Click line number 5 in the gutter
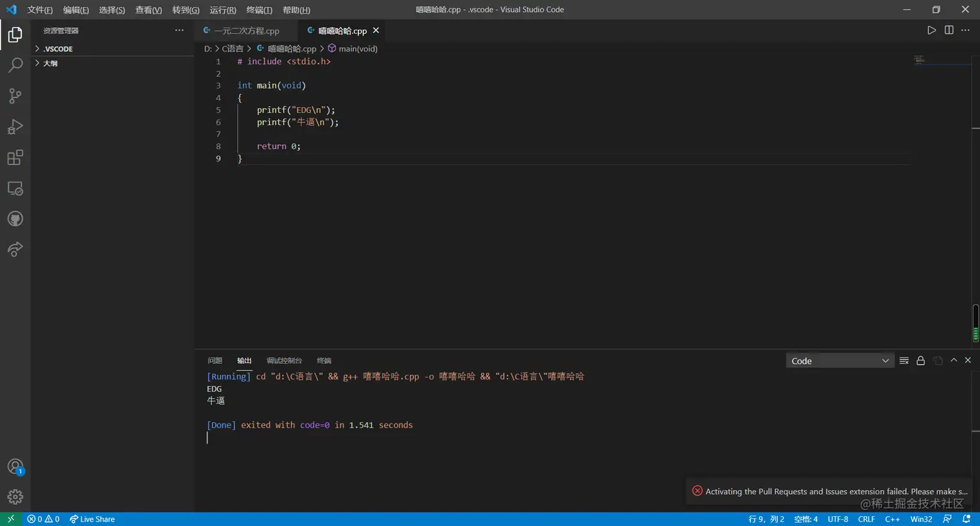The image size is (980, 526). pos(218,110)
